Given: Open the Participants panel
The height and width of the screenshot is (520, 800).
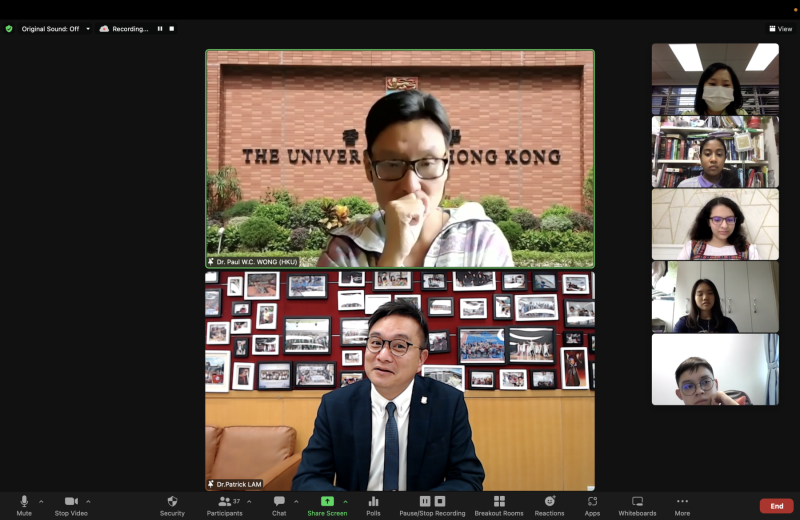Looking at the screenshot, I should pyautogui.click(x=224, y=505).
